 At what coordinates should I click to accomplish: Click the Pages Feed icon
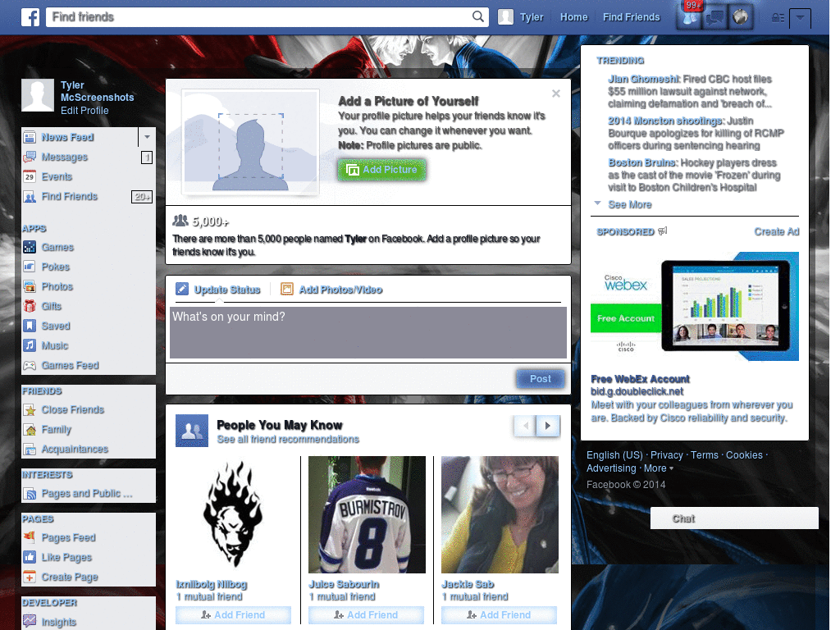(30, 537)
